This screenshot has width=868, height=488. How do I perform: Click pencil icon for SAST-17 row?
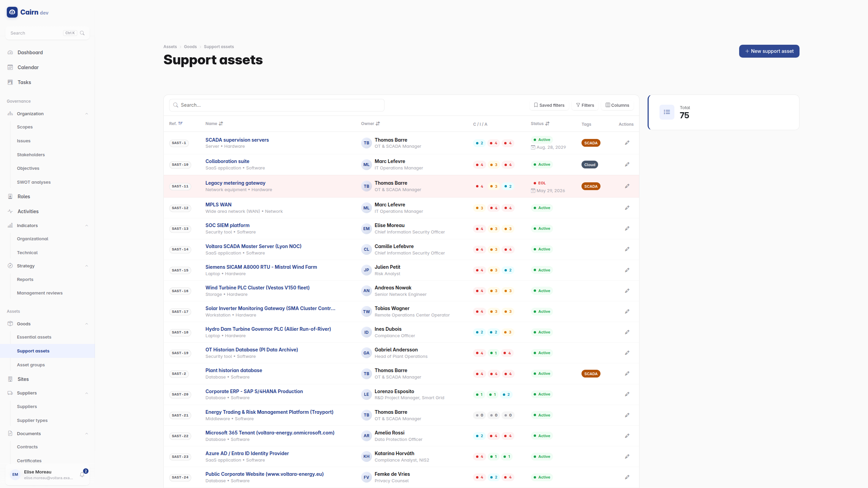pos(627,311)
